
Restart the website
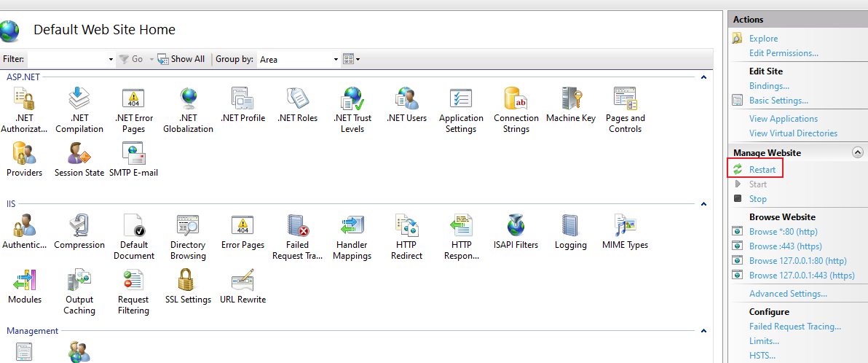[x=762, y=170]
